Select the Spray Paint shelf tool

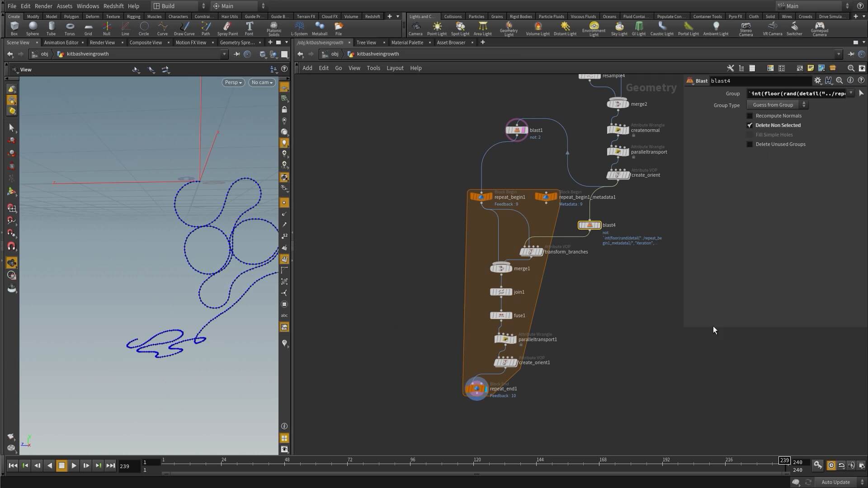[x=227, y=28]
